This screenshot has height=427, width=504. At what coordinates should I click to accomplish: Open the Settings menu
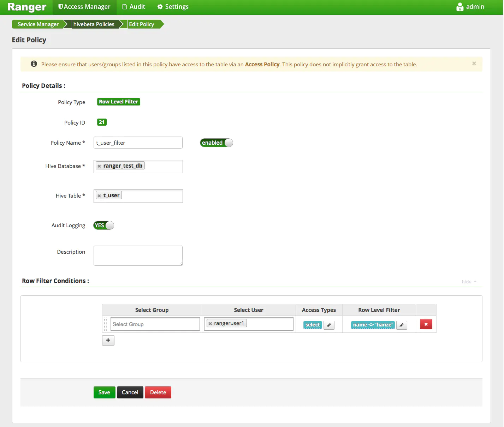pos(173,7)
